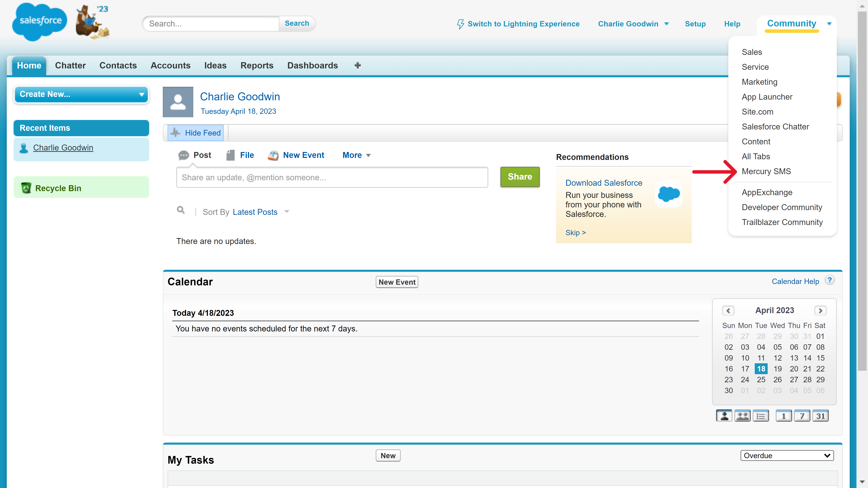The width and height of the screenshot is (868, 488).
Task: Select Mercury SMS from app menu
Action: [766, 171]
